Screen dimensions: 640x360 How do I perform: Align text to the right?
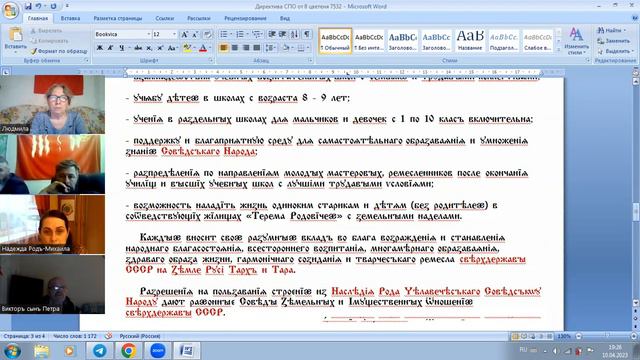point(246,48)
